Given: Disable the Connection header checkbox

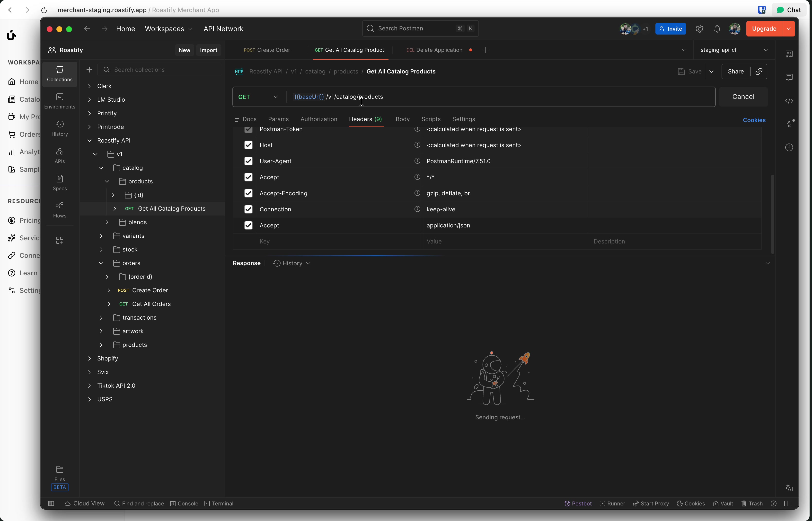Looking at the screenshot, I should (x=248, y=209).
